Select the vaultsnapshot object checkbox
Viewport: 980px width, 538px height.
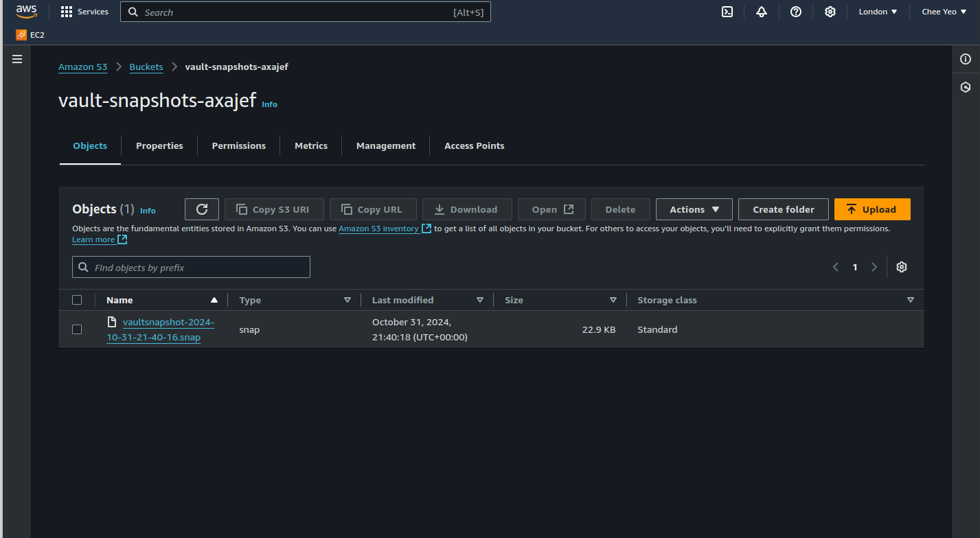tap(77, 329)
